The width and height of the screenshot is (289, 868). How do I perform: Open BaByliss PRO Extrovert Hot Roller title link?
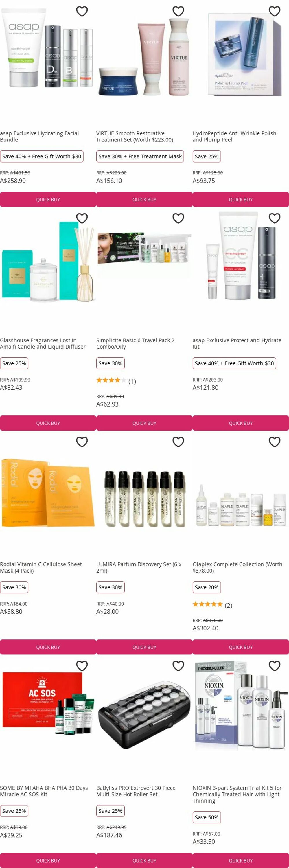point(136,791)
